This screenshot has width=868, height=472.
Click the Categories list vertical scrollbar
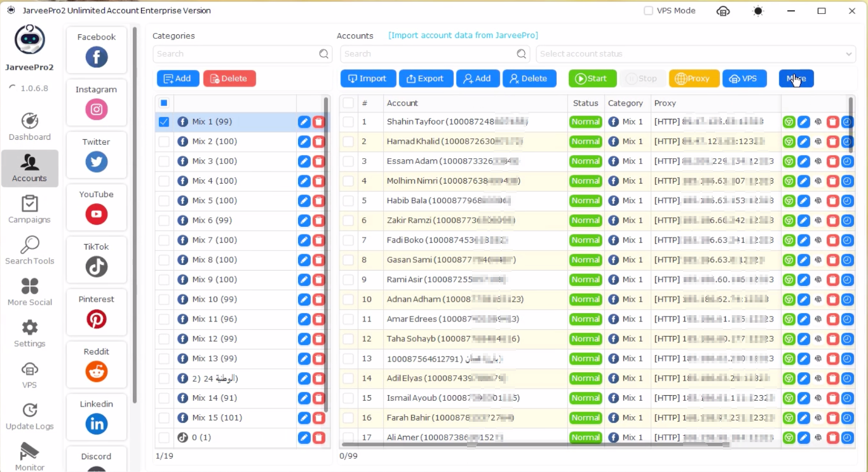(x=327, y=254)
